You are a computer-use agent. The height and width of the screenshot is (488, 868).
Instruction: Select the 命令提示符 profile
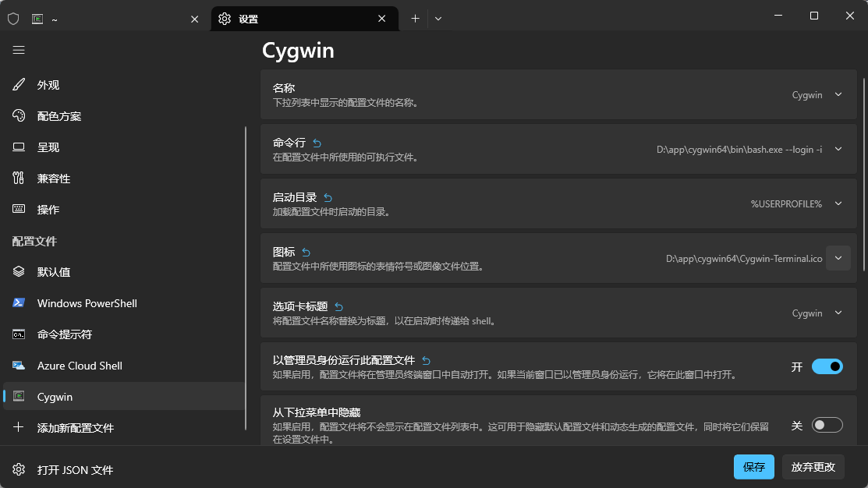click(124, 334)
